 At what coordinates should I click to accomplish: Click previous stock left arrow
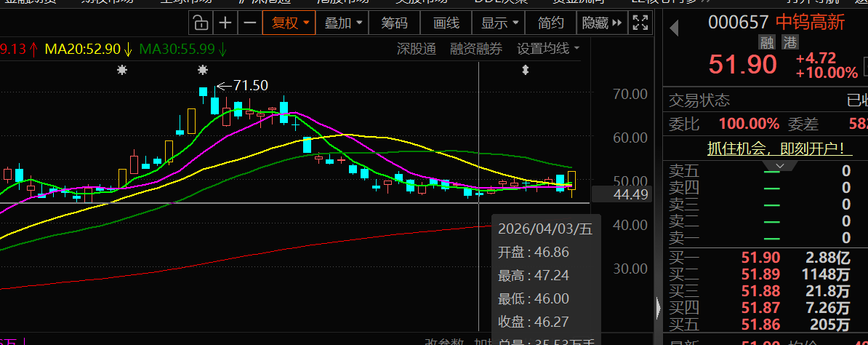(674, 28)
